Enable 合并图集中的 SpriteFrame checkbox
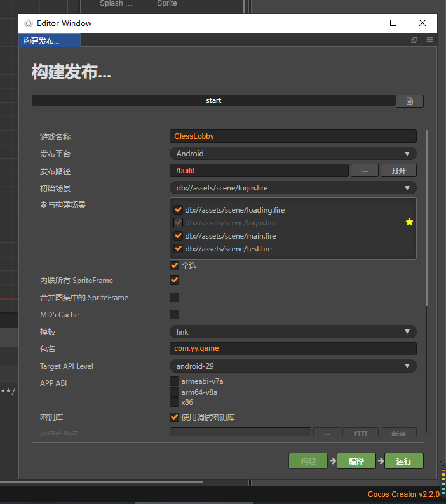This screenshot has width=446, height=504. [175, 297]
